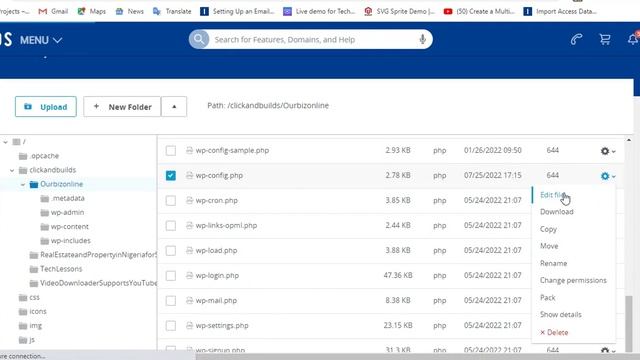Check the wp-load.php checkbox
Image resolution: width=640 pixels, height=360 pixels.
pos(171,251)
